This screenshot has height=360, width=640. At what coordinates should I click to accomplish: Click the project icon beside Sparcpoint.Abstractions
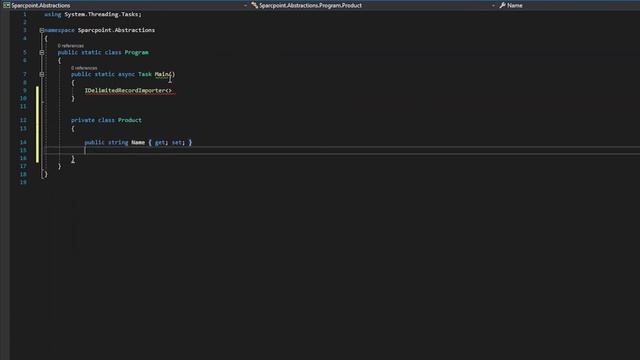(6, 5)
